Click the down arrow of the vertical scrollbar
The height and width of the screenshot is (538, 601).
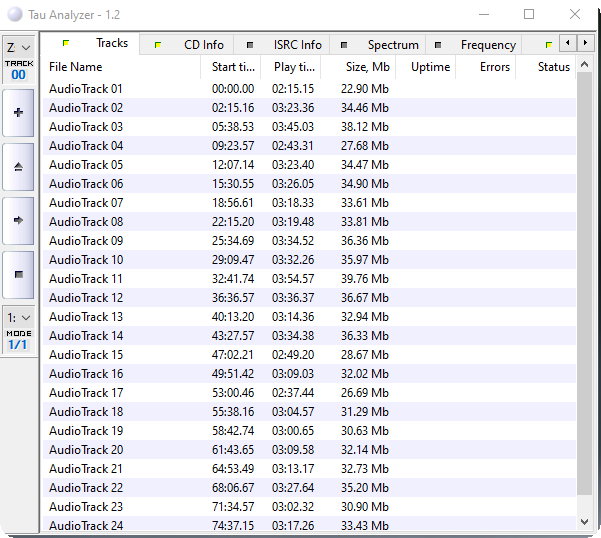[x=585, y=521]
